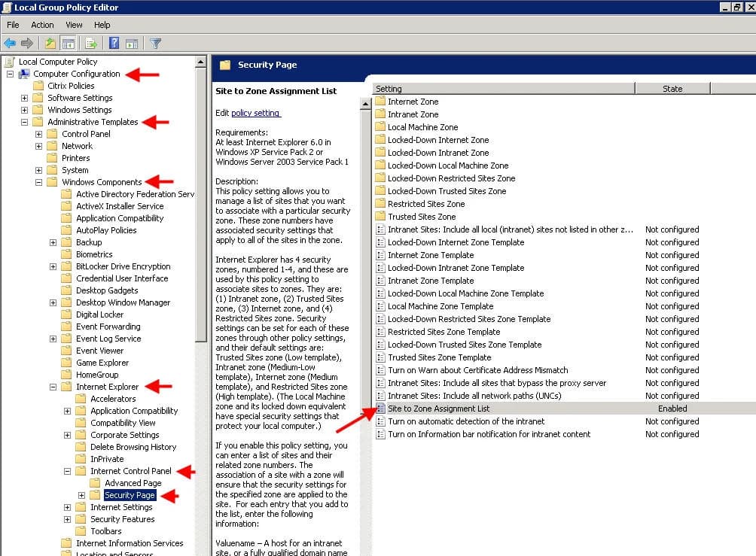The width and height of the screenshot is (756, 556).
Task: Click the Up One Level folder icon
Action: [x=50, y=44]
